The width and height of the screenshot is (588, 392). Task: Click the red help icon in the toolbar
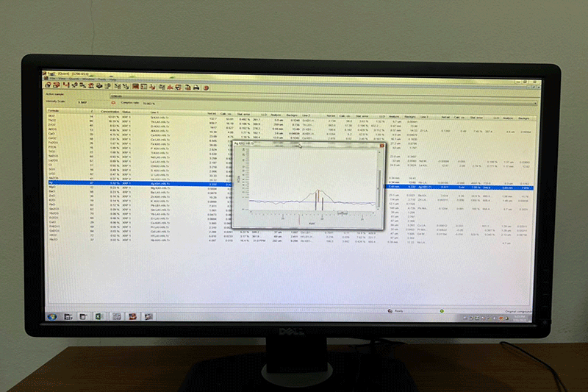tap(206, 87)
